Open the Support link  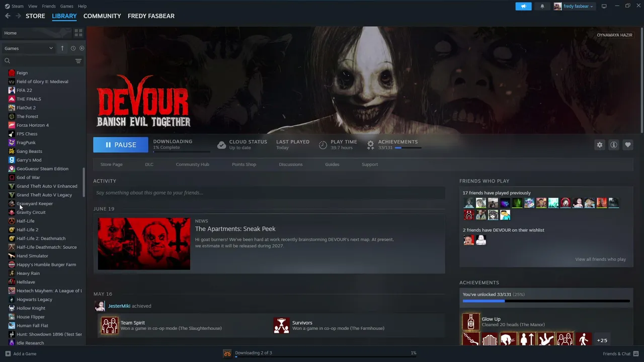370,164
